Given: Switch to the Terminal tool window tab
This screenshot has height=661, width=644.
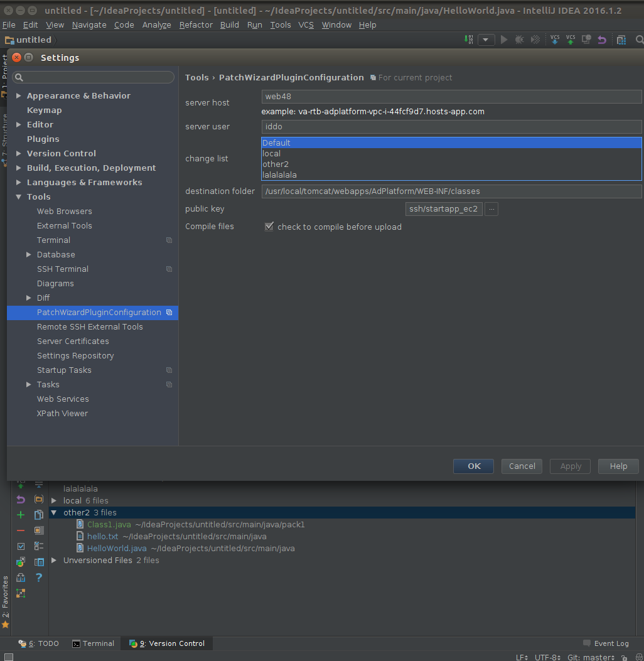Looking at the screenshot, I should click(93, 643).
